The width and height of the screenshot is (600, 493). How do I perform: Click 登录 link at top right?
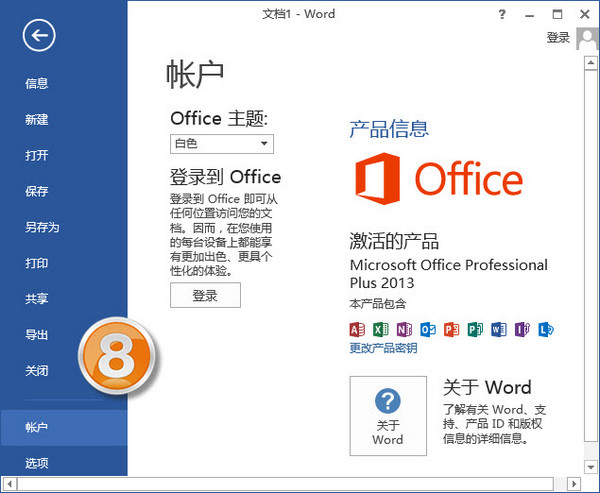[x=558, y=38]
